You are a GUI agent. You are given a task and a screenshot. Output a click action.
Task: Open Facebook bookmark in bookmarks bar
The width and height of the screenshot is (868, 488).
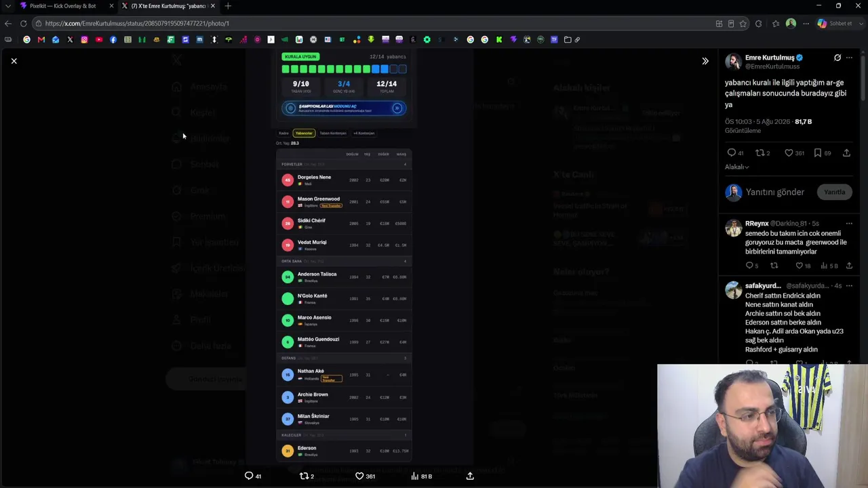click(113, 39)
